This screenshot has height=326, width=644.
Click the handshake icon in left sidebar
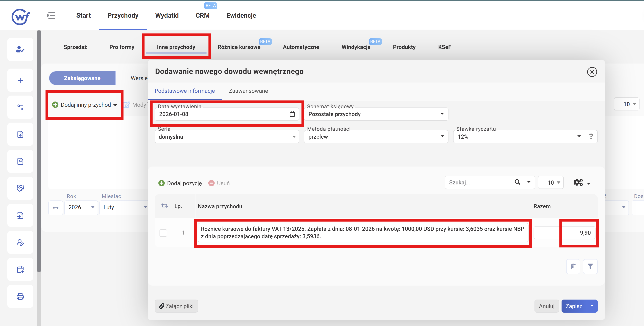pos(20,188)
